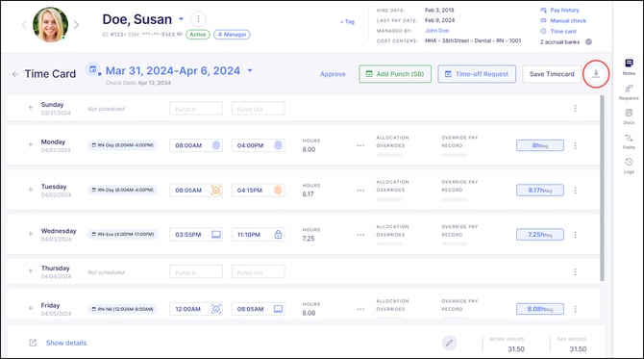Click Wednesday 7.25h Reg hours chip

click(540, 235)
